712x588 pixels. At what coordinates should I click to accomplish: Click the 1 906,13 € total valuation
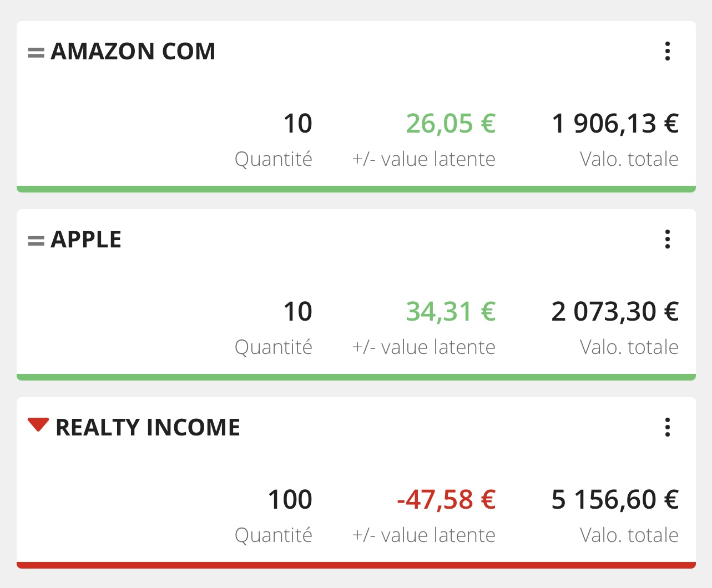(x=615, y=123)
